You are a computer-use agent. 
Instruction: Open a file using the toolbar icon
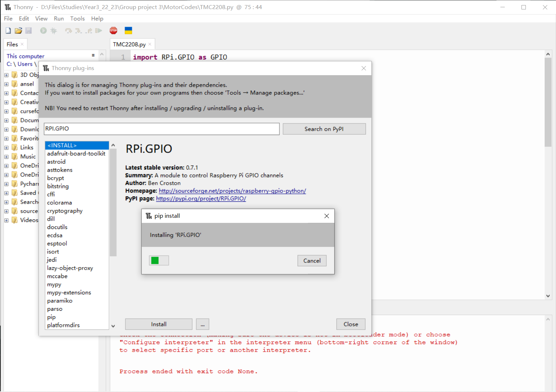click(x=18, y=30)
